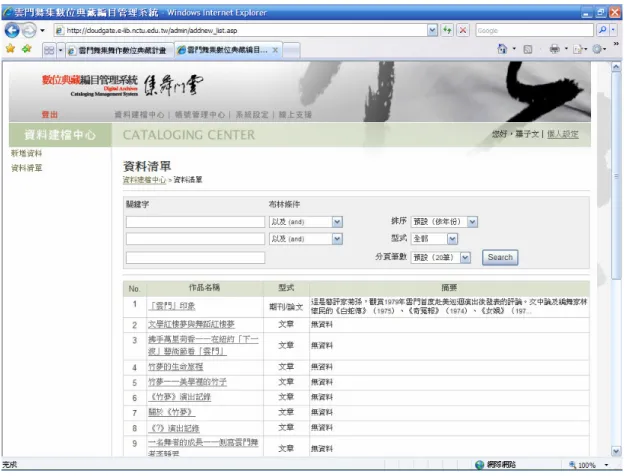Expand the first 以及 (and) dropdown
Viewport: 624px width, 476px height.
tap(337, 222)
